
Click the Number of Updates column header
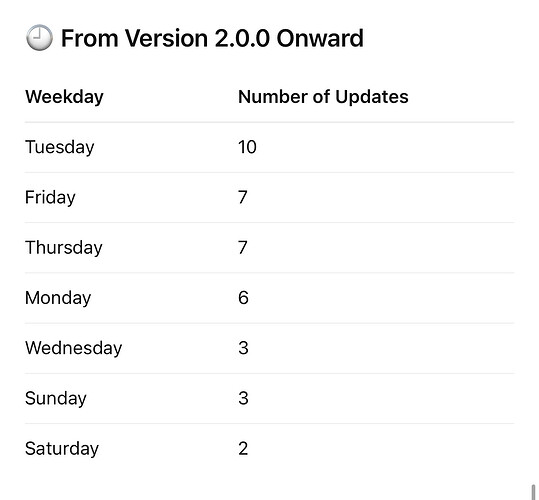coord(323,97)
